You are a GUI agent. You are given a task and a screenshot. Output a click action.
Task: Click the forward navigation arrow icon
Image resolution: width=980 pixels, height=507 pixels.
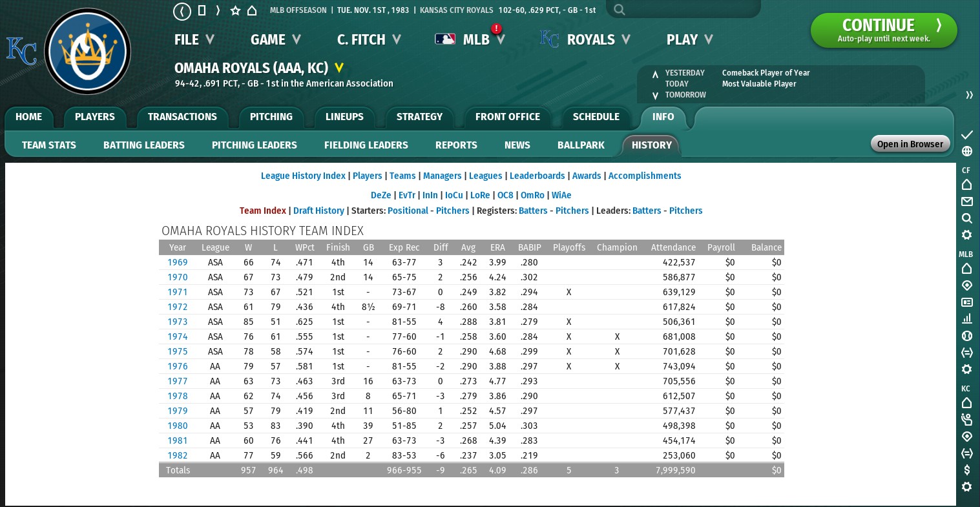(x=218, y=10)
